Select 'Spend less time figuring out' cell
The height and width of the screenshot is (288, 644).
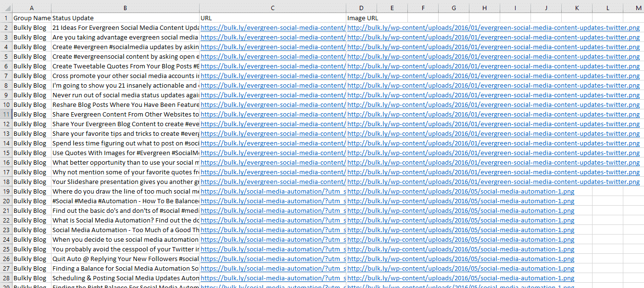125,143
